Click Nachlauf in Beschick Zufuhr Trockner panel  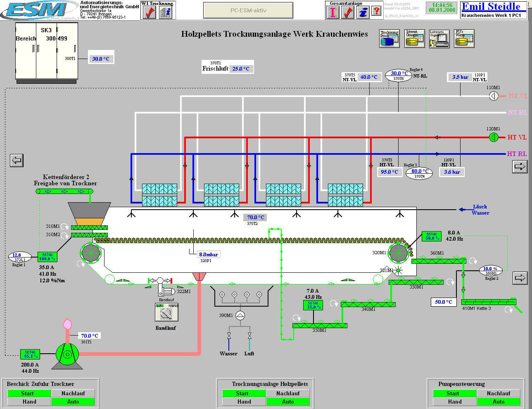(73, 393)
